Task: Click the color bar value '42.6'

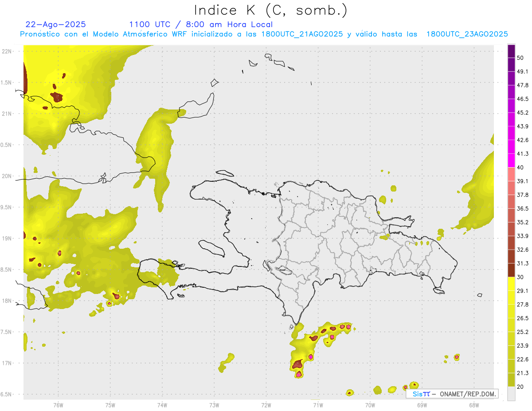Action: tap(523, 140)
